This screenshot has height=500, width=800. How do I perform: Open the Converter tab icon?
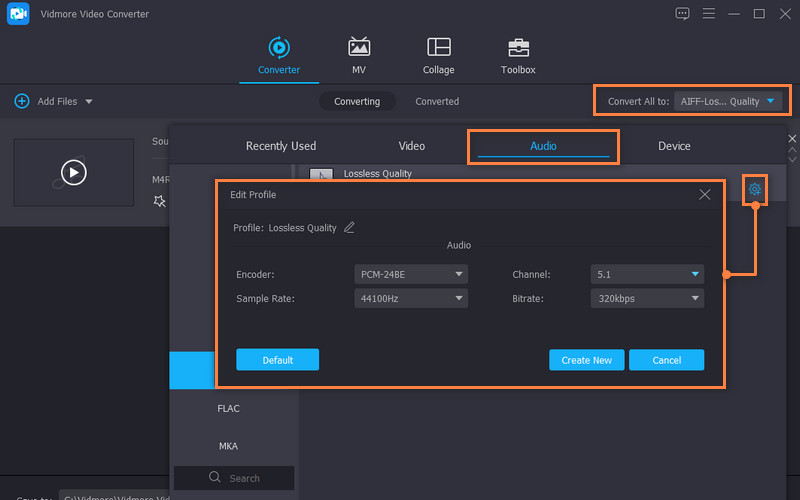pyautogui.click(x=278, y=47)
